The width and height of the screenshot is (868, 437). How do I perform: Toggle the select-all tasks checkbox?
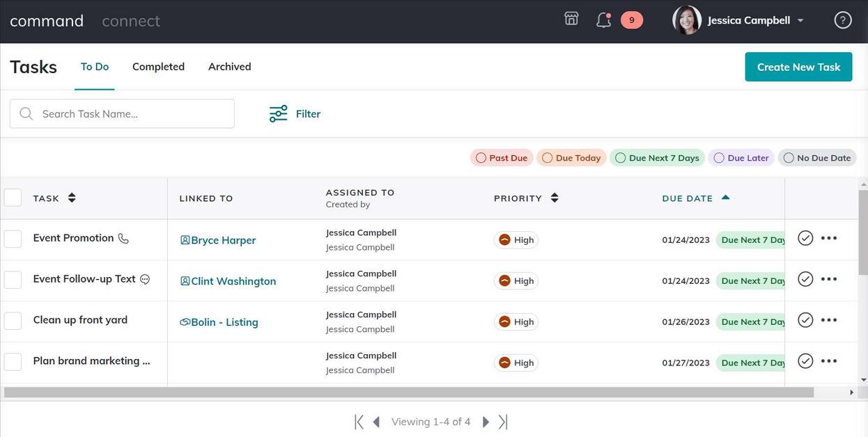pos(13,198)
